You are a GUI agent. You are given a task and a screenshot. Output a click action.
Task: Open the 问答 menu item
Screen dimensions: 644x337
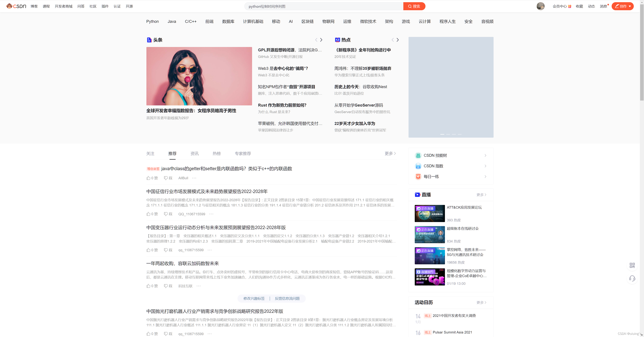point(81,6)
